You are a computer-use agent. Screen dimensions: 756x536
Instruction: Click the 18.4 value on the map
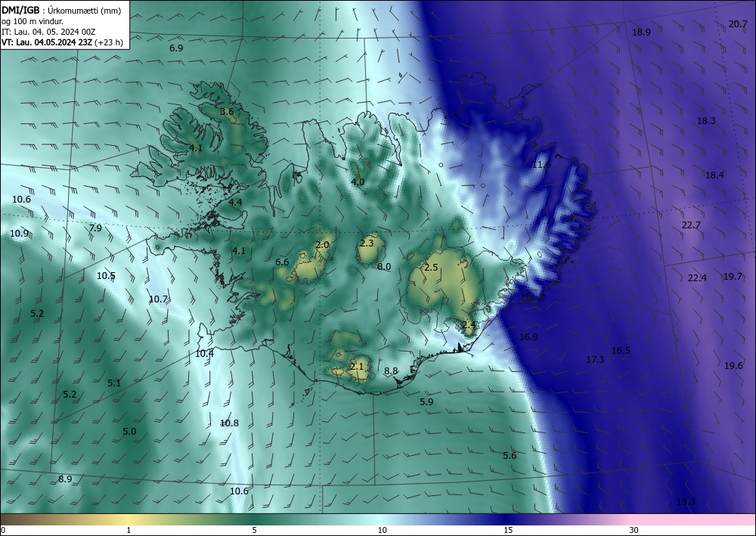715,175
